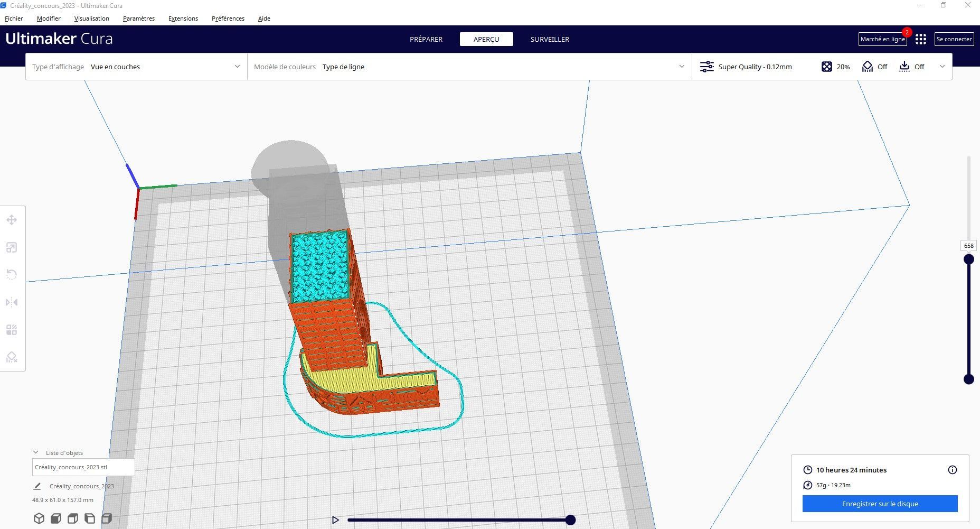Switch to 3D perspective view cube icon
The width and height of the screenshot is (980, 529).
(39, 518)
